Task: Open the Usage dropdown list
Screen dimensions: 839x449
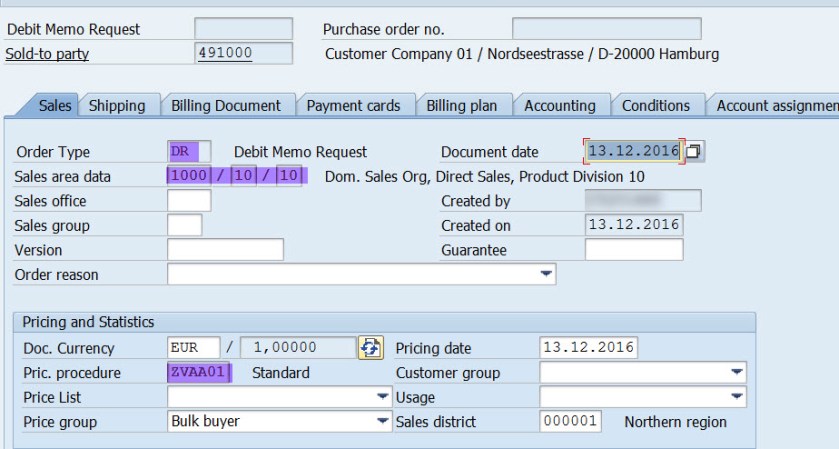Action: pyautogui.click(x=737, y=397)
